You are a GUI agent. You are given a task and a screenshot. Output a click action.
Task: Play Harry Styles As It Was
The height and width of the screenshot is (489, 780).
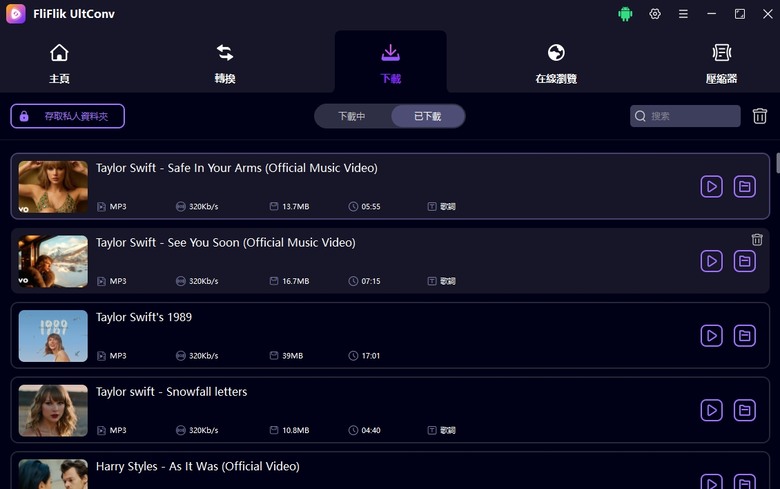[711, 482]
